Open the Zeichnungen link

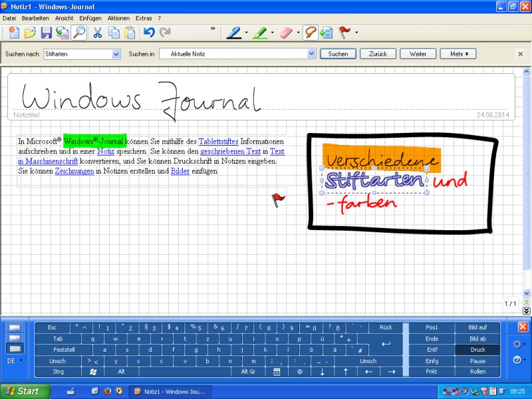74,171
